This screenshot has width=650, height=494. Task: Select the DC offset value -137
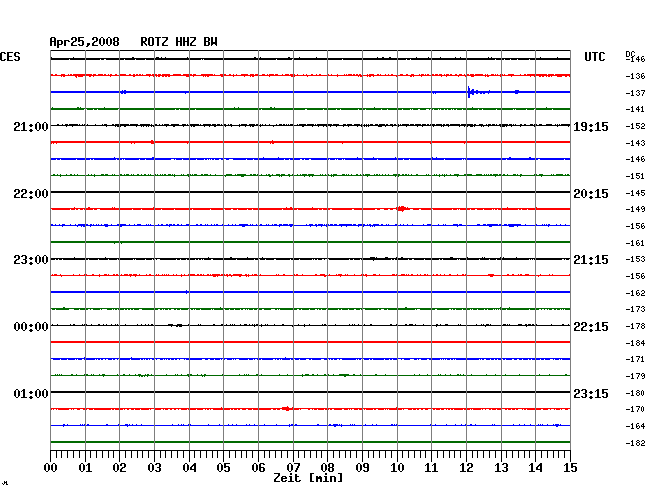[x=635, y=93]
